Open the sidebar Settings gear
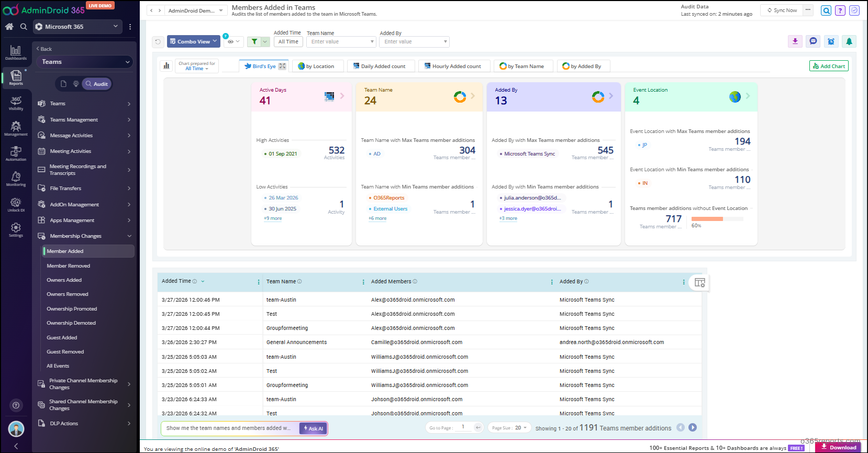The height and width of the screenshot is (453, 868). (x=16, y=229)
